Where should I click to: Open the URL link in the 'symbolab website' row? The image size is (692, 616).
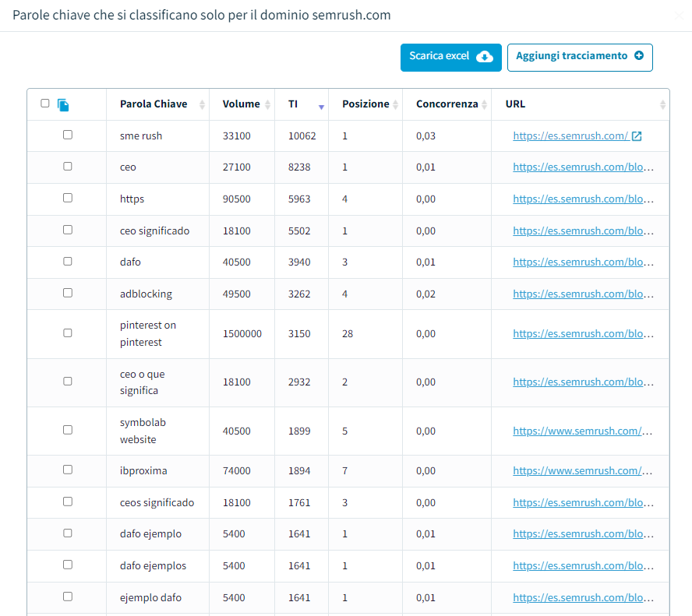(582, 431)
